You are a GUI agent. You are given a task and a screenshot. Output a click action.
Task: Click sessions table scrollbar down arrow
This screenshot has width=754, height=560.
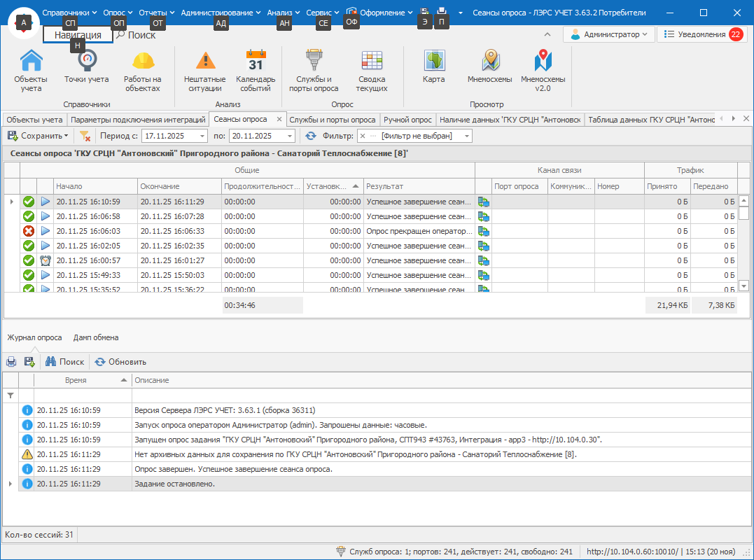pos(743,286)
